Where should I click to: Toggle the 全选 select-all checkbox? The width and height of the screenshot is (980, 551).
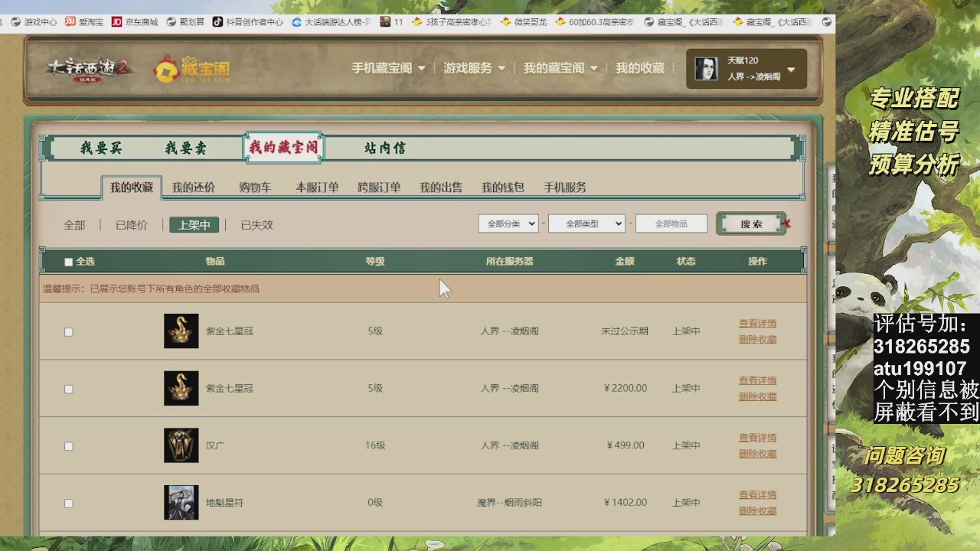[x=69, y=262]
